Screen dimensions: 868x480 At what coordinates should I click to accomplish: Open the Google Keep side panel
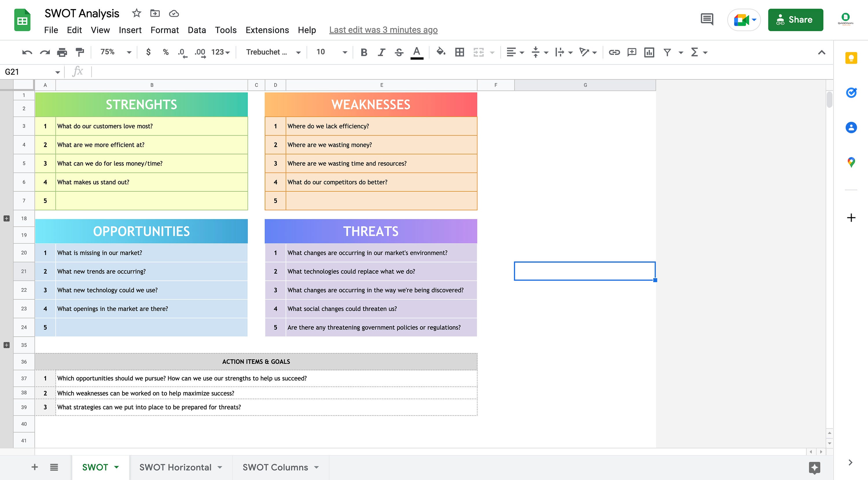click(852, 58)
